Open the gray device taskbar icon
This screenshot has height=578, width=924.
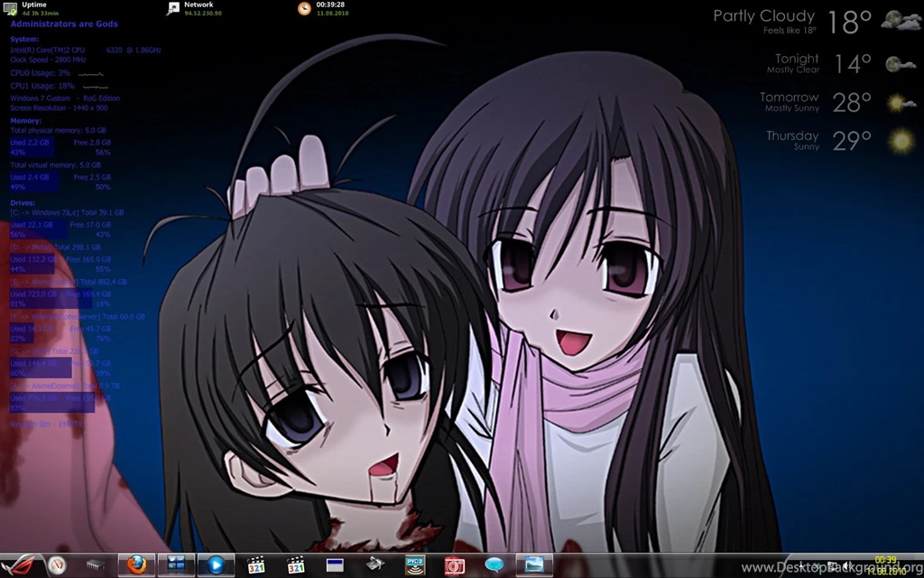tap(374, 564)
